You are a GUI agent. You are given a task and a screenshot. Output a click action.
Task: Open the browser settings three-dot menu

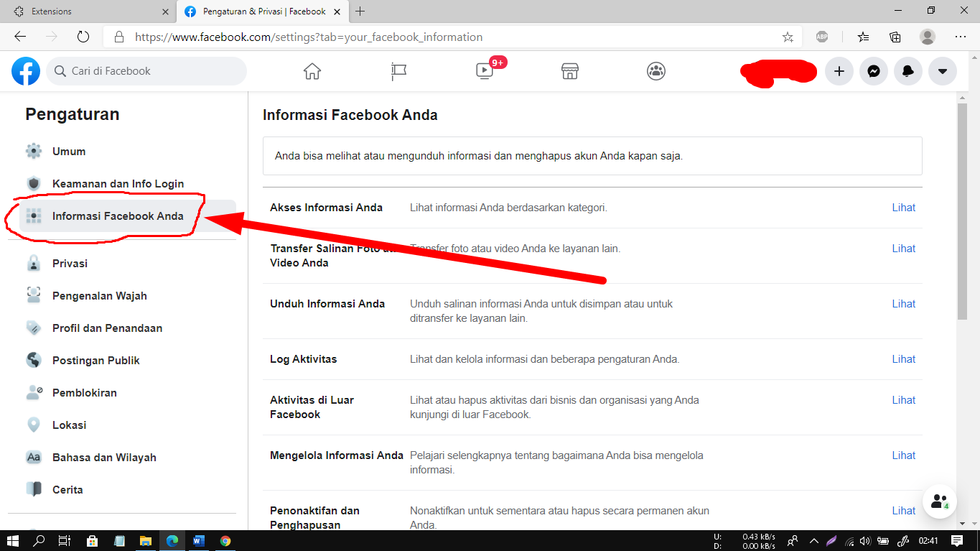pos(960,36)
